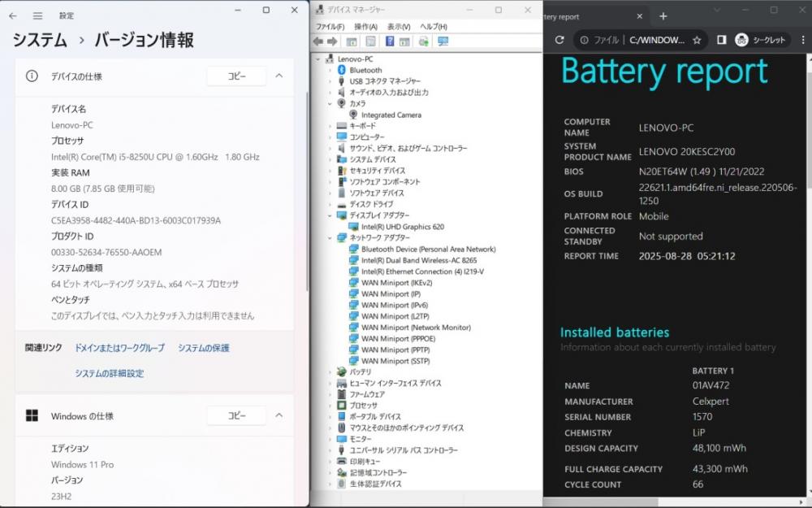The height and width of the screenshot is (508, 812).
Task: Toggle the console tree toolbar icon
Action: click(x=352, y=41)
